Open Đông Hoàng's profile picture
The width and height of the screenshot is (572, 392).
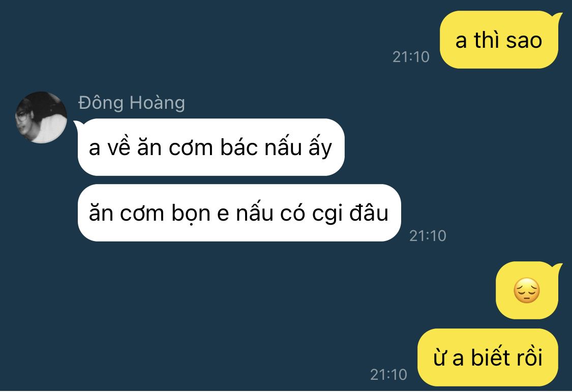(x=41, y=117)
